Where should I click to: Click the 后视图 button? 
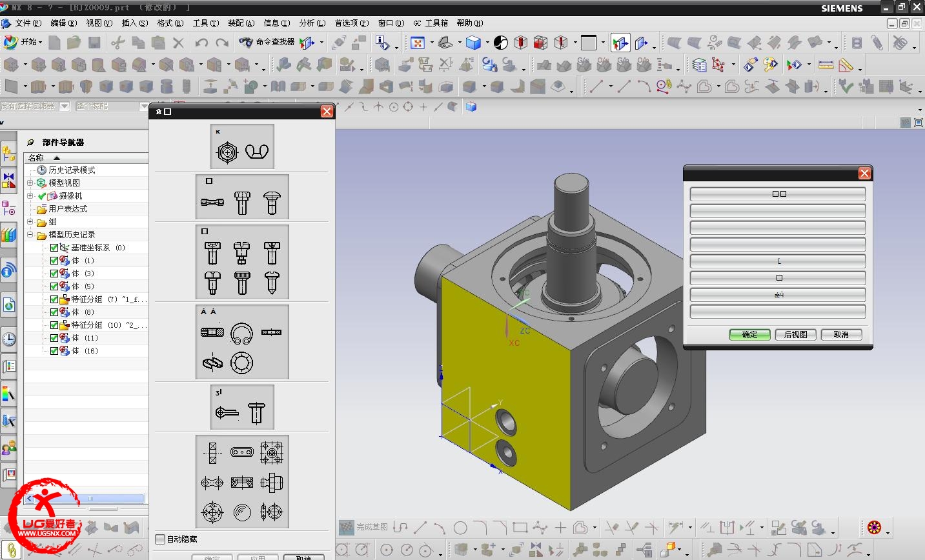click(x=795, y=334)
